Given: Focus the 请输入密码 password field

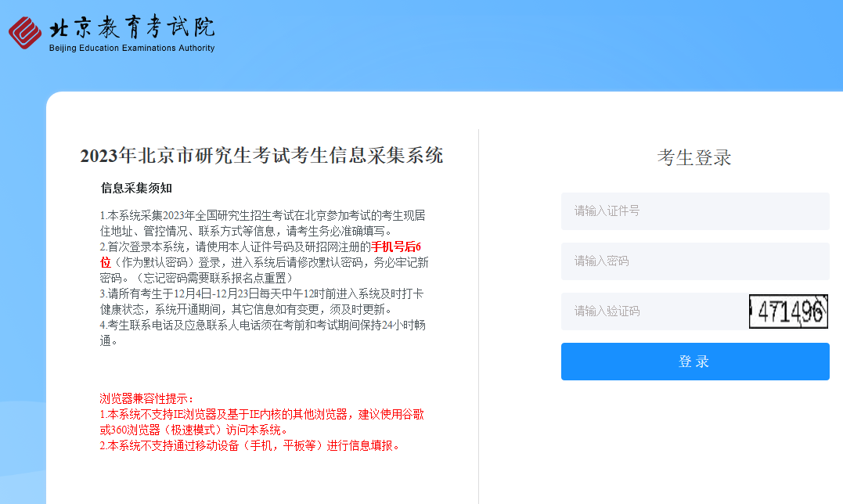Looking at the screenshot, I should (x=694, y=261).
